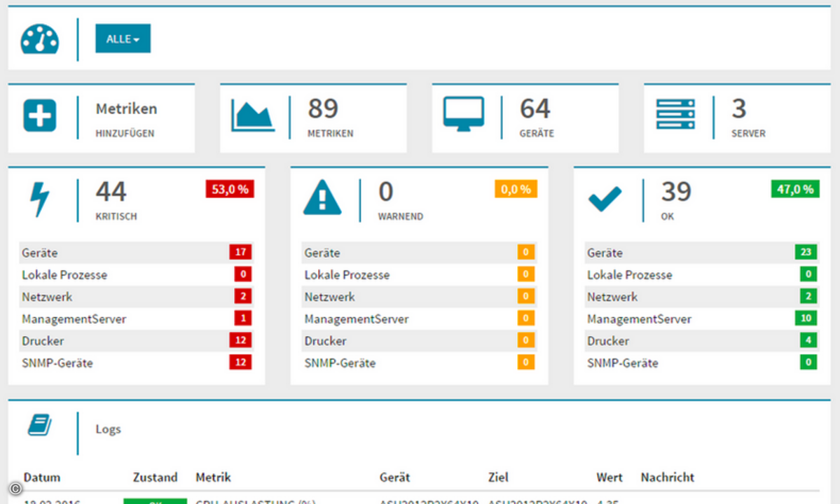Click green 4 badge for Drucker
Screen dimensions: 840x504
coord(808,339)
